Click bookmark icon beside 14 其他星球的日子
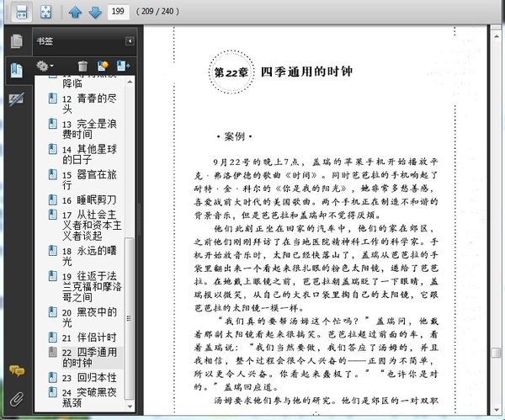Image resolution: width=505 pixels, height=420 pixels. 53,149
